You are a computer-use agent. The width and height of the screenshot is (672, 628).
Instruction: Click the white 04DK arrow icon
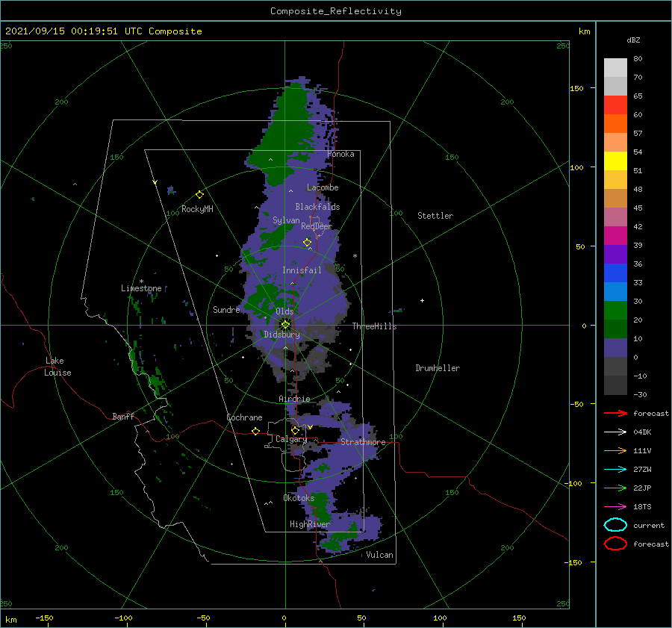pos(615,432)
